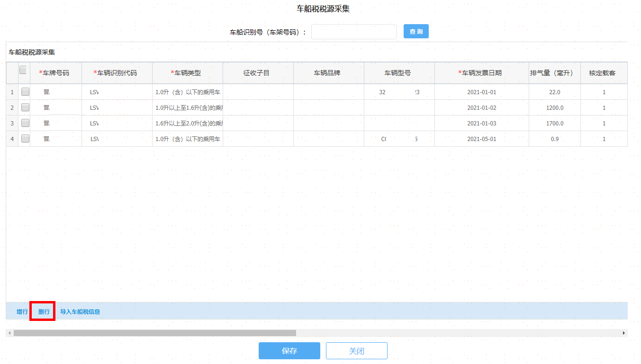The image size is (641, 364).
Task: Click the 车辆发票日期 column header
Action: coord(482,73)
